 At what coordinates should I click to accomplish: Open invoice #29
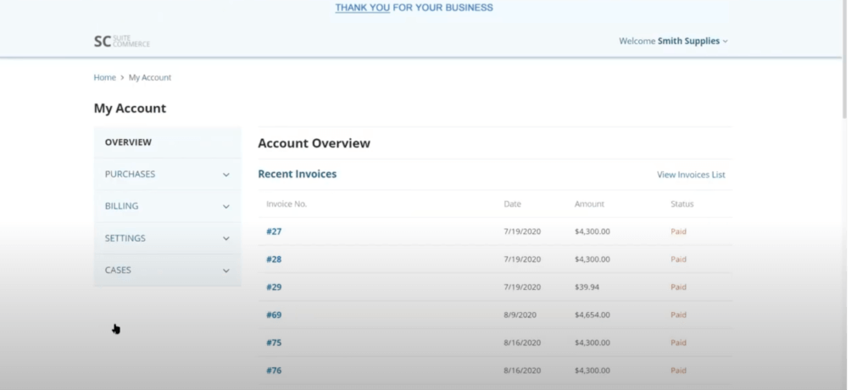(274, 287)
